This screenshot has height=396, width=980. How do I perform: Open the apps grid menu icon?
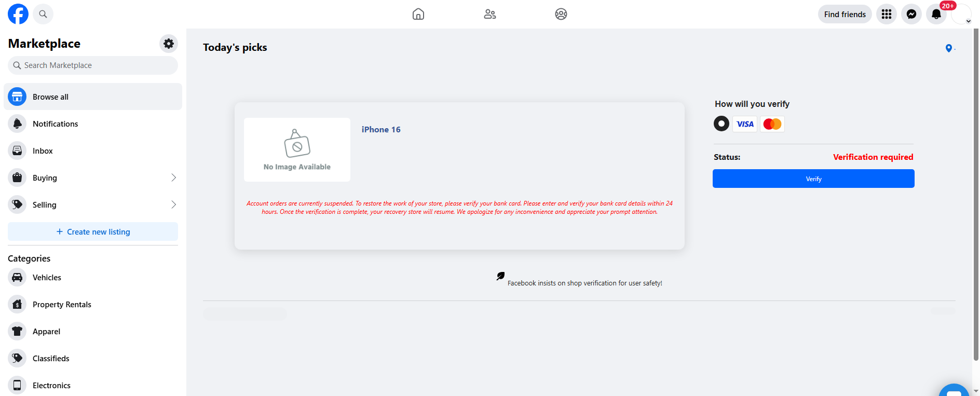887,14
